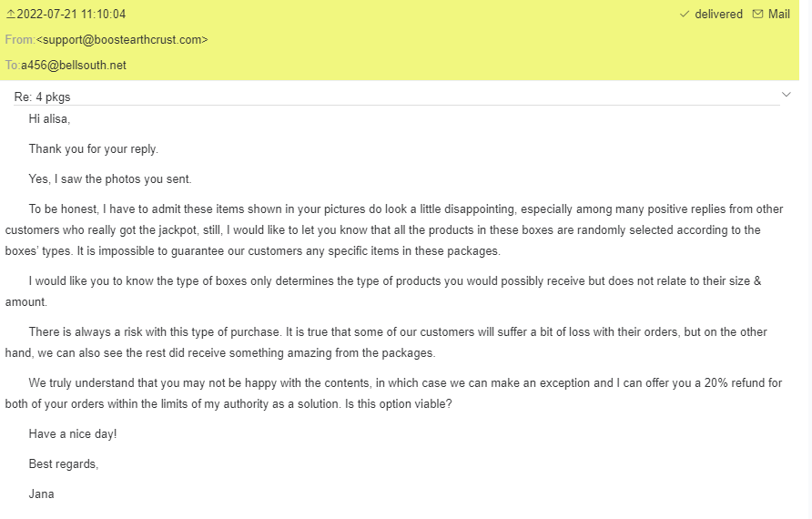812x519 pixels.
Task: Click the 2022-07-21 11:10:04 timestamp
Action: point(72,15)
